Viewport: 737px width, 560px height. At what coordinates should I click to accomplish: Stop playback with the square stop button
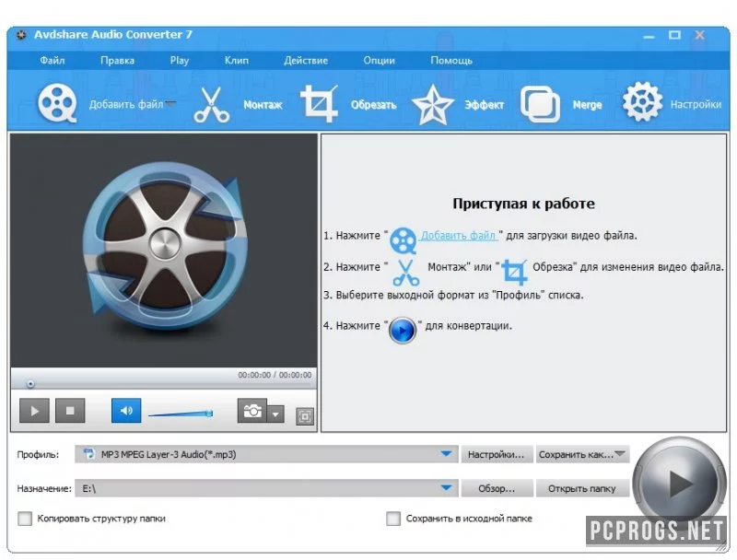(x=70, y=411)
